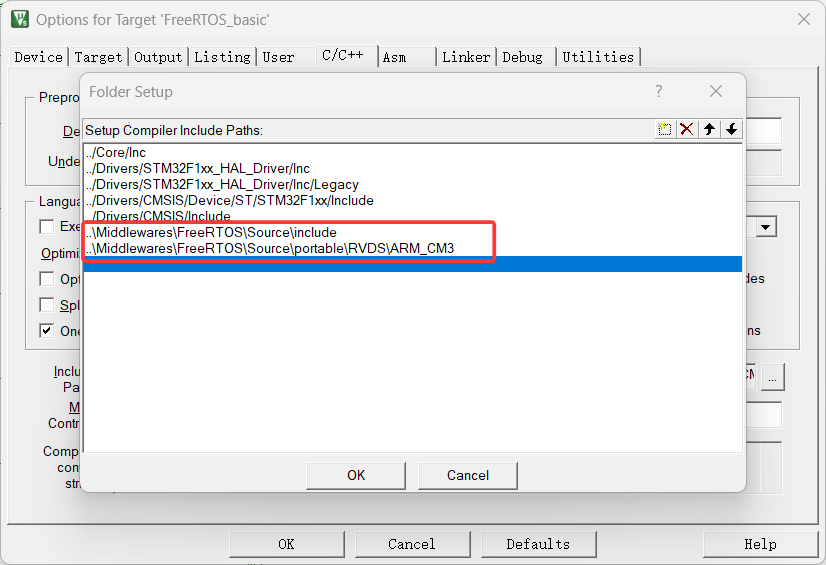
Task: Uncheck the checked 'One...' checkbox
Action: (x=47, y=331)
